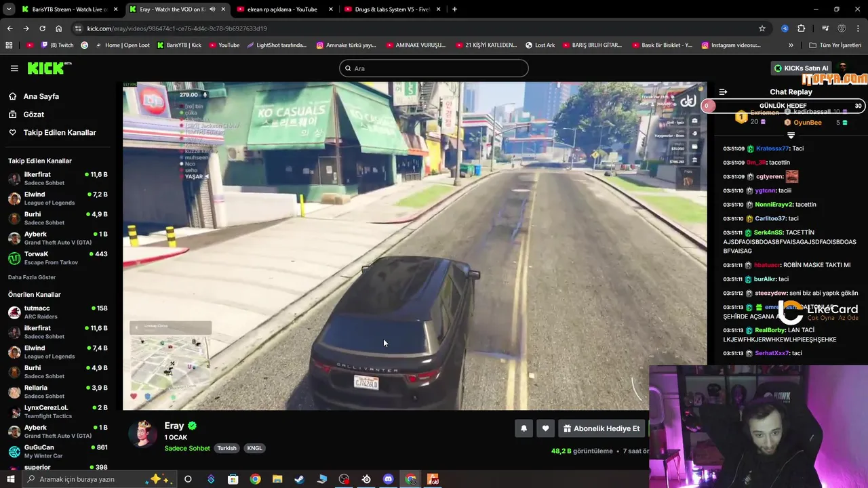This screenshot has width=868, height=488.
Task: Open Burhi channel in followed channels
Action: point(58,218)
